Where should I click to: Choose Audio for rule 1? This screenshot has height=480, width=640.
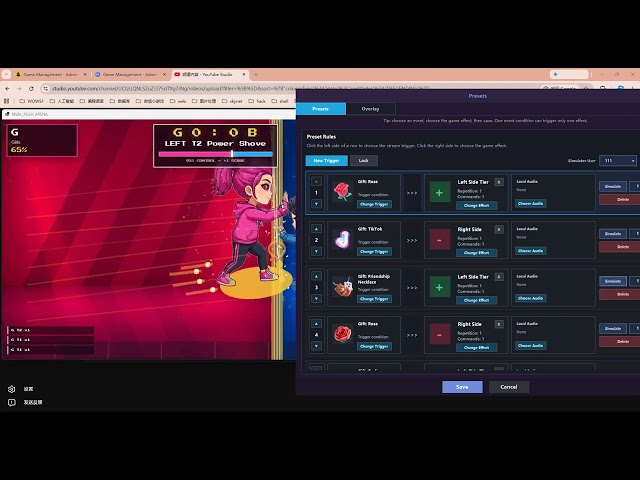tap(530, 203)
